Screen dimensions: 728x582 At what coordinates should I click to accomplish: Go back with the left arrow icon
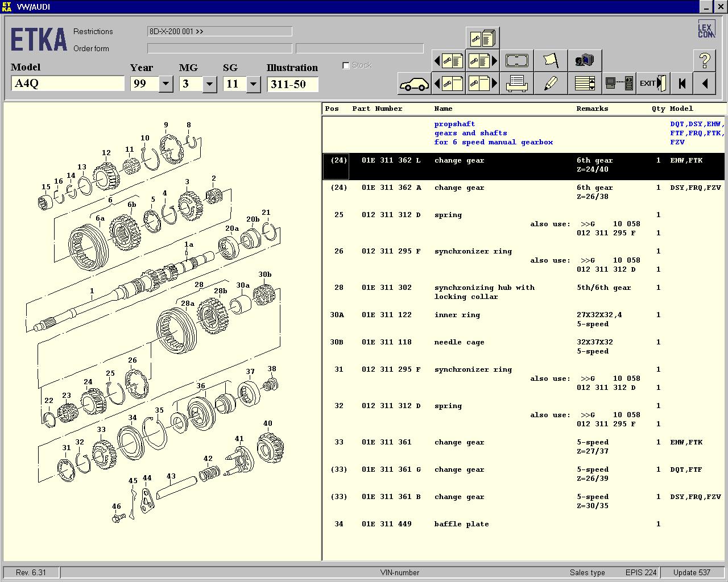pos(705,84)
